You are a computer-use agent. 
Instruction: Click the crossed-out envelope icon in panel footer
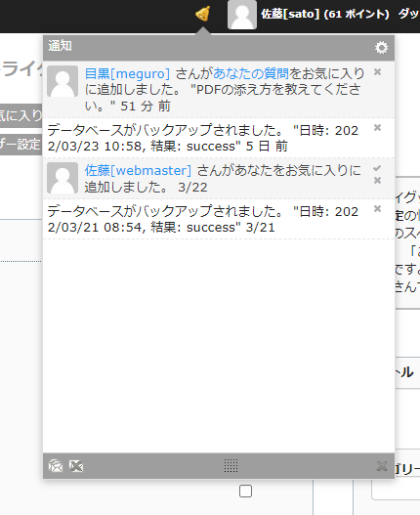(76, 466)
